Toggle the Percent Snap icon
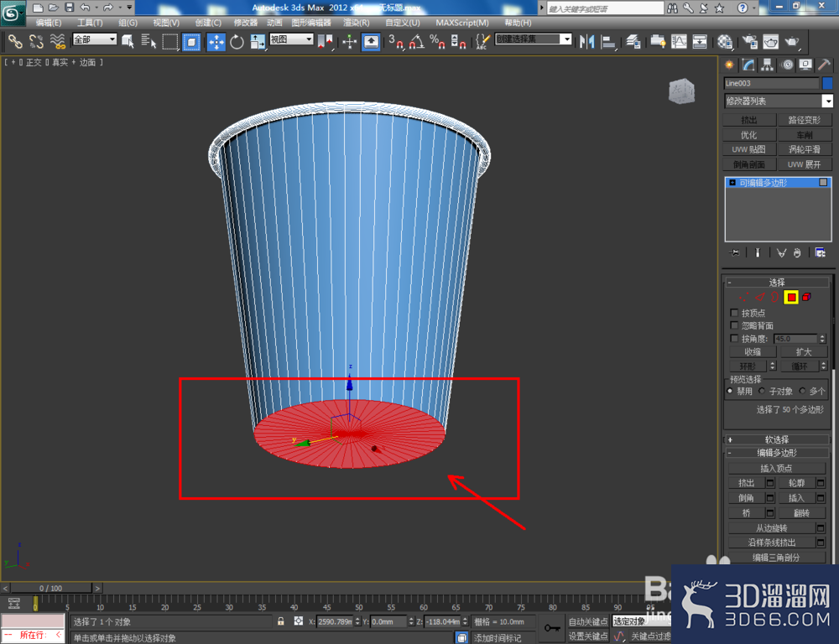This screenshot has height=644, width=839. click(x=437, y=41)
